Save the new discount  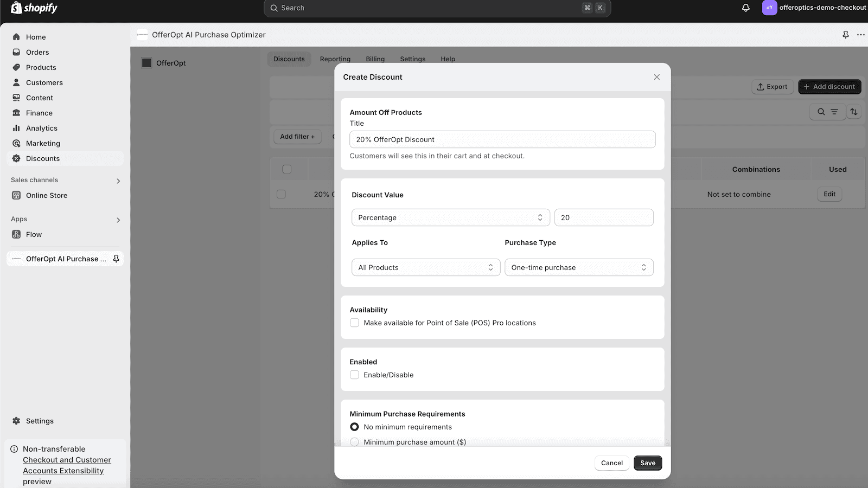647,463
